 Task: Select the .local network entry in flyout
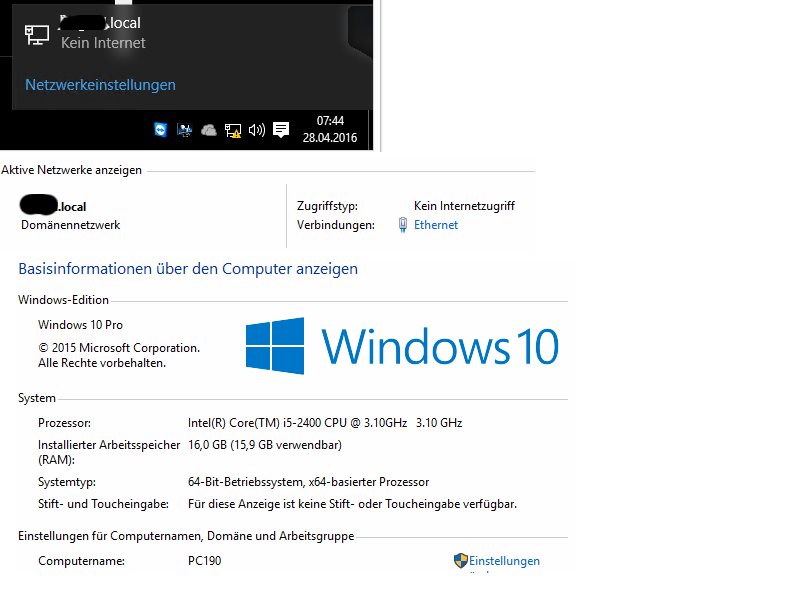click(191, 33)
